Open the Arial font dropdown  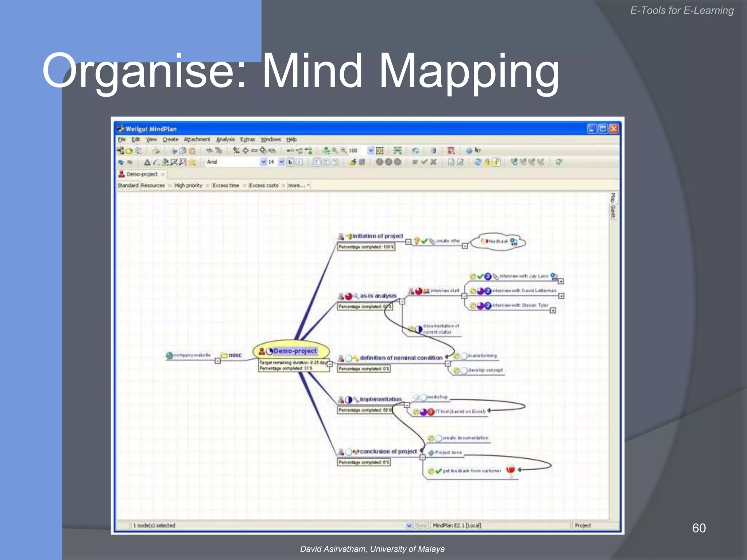coord(263,162)
